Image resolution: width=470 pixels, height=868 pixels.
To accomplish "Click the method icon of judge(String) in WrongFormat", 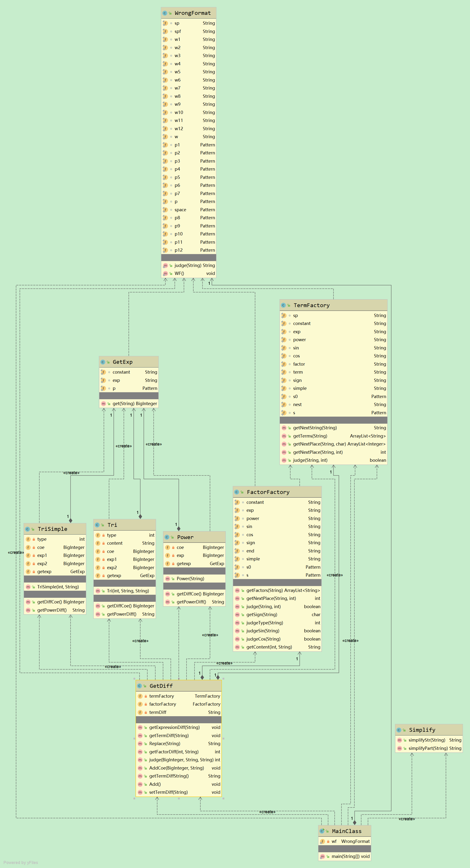I will point(165,266).
